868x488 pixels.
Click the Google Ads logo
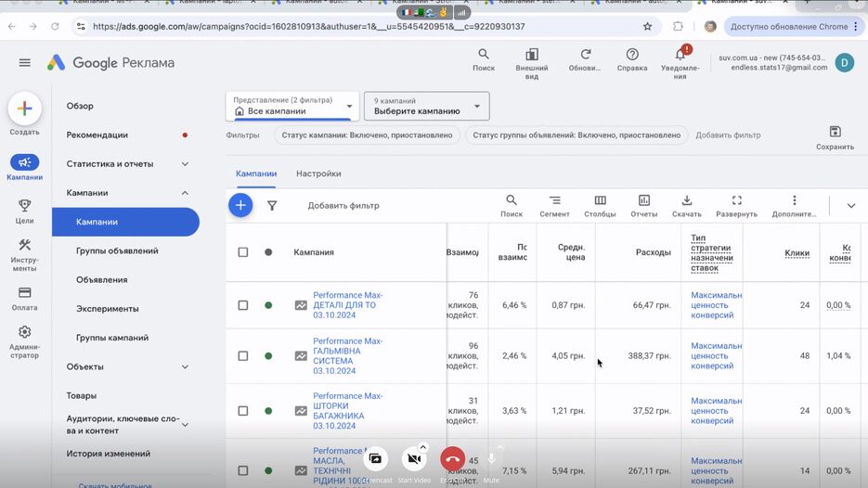click(56, 62)
